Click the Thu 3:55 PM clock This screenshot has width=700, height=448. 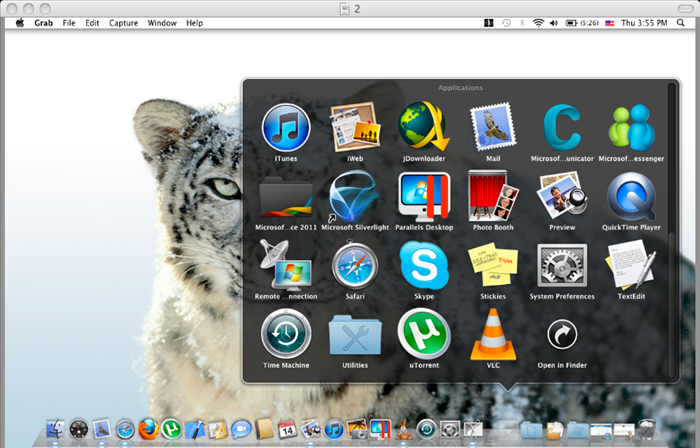point(644,23)
